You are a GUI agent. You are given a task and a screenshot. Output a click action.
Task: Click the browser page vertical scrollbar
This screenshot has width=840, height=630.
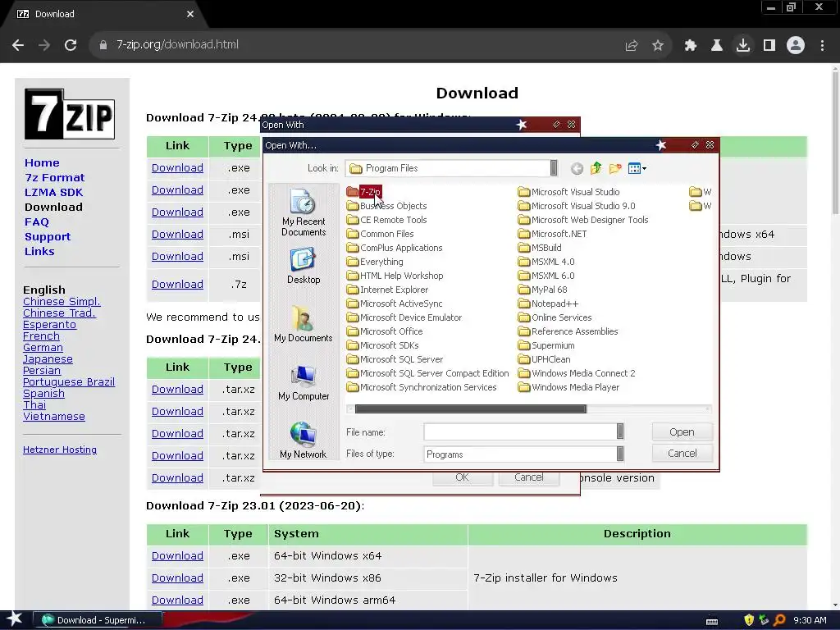point(835,142)
